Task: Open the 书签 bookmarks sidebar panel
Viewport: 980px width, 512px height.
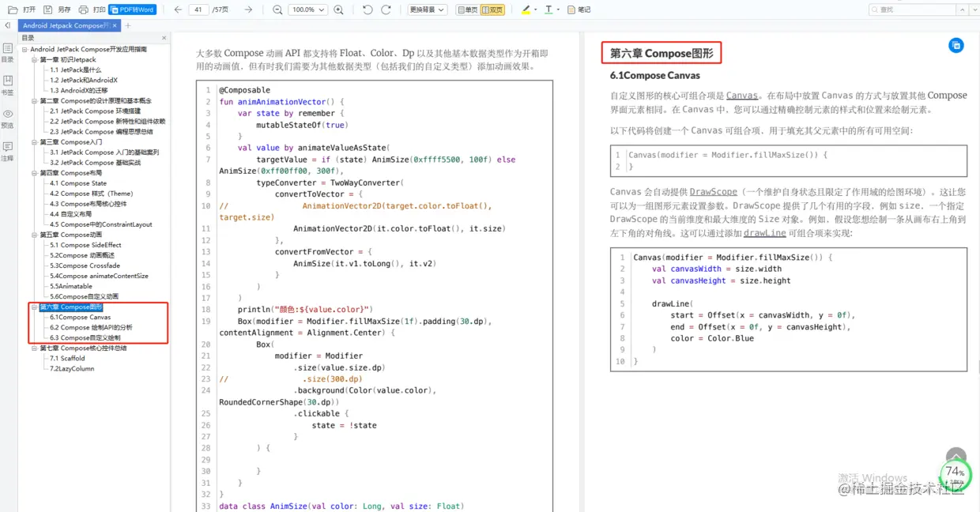Action: tap(8, 85)
